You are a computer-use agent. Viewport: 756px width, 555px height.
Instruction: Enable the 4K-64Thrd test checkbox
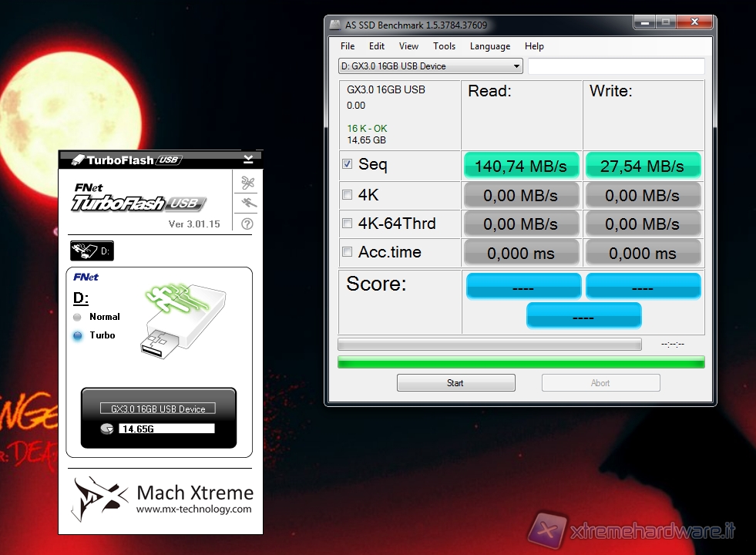pos(347,224)
